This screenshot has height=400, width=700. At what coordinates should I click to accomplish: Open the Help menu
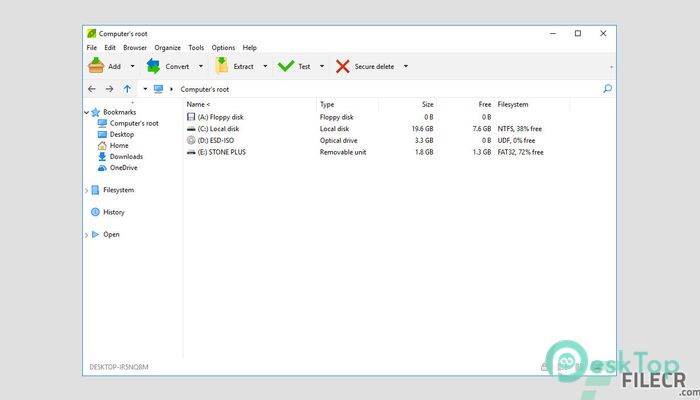click(250, 47)
